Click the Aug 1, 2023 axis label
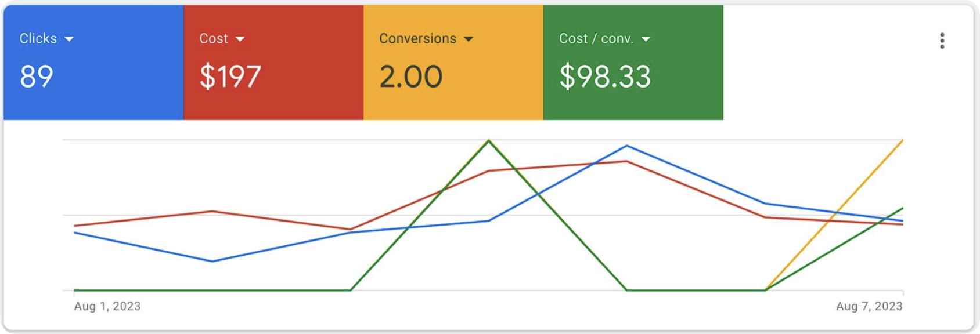This screenshot has width=980, height=334. [x=107, y=306]
